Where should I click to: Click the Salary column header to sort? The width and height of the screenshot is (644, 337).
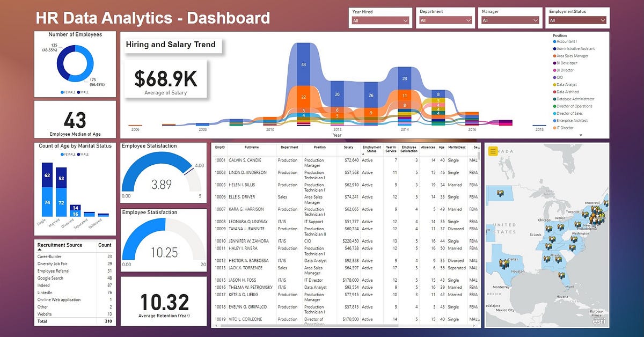click(x=349, y=149)
